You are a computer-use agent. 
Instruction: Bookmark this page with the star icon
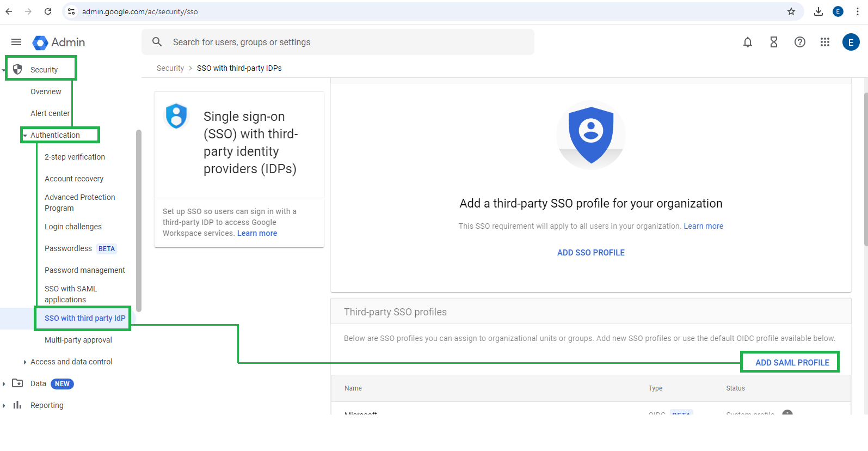[791, 11]
